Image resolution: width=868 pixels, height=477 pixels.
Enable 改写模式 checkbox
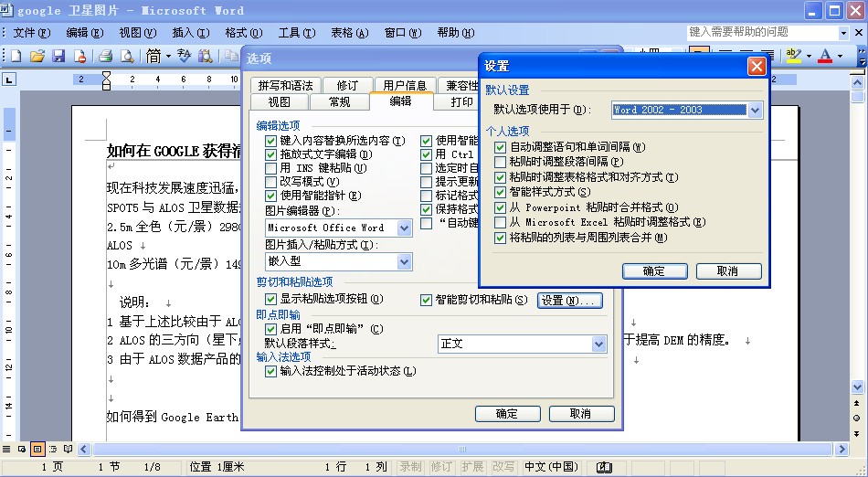point(270,182)
